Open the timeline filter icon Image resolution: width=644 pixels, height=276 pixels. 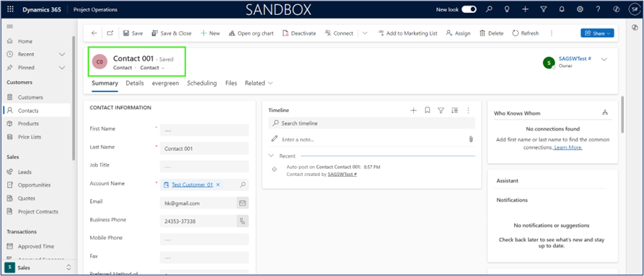tap(441, 111)
